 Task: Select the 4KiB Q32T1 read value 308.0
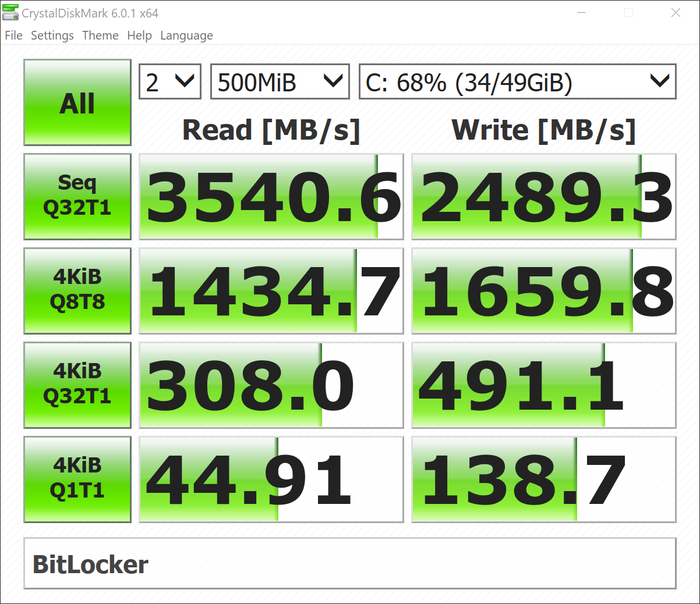(271, 385)
